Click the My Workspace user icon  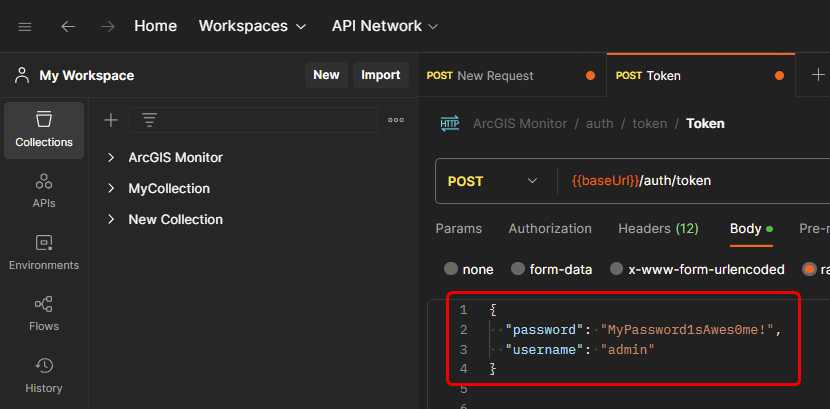[x=22, y=75]
